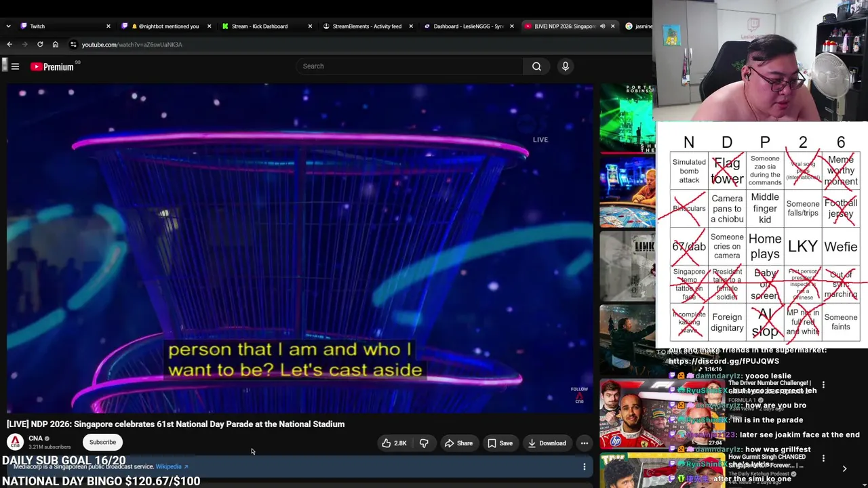Mute audio on the NDP 2026 tab
The height and width of the screenshot is (488, 868).
coord(601,26)
